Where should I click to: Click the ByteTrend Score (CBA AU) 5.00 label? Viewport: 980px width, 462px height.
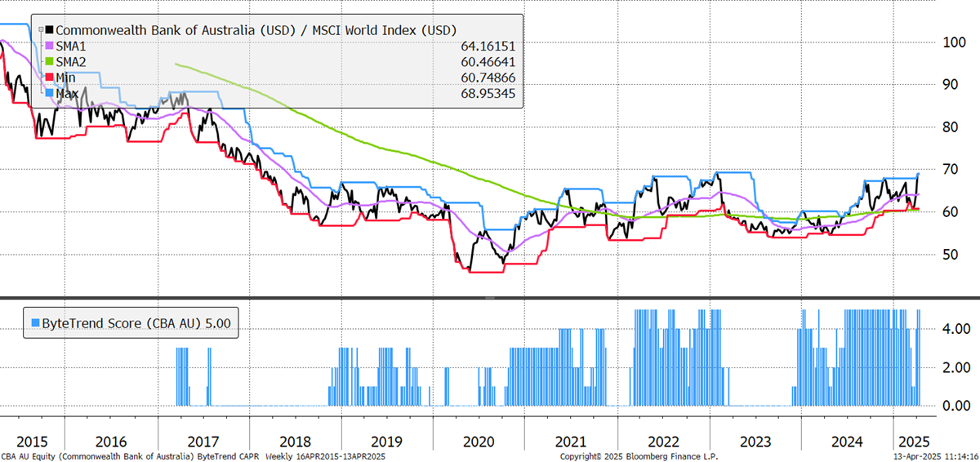click(x=136, y=323)
